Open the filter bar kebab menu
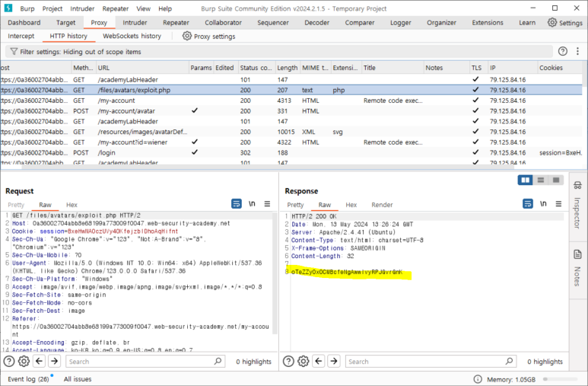Screen dimensions: 588x386 click(x=577, y=52)
